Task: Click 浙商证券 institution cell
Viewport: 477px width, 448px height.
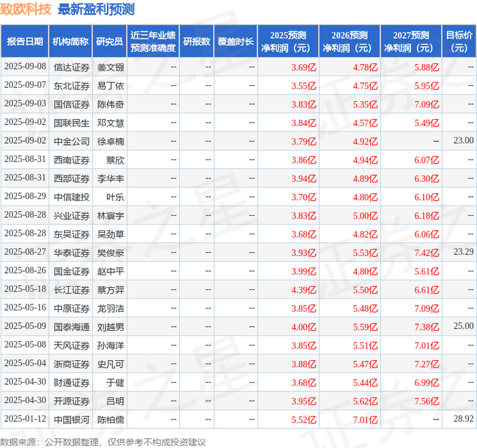Action: [72, 364]
